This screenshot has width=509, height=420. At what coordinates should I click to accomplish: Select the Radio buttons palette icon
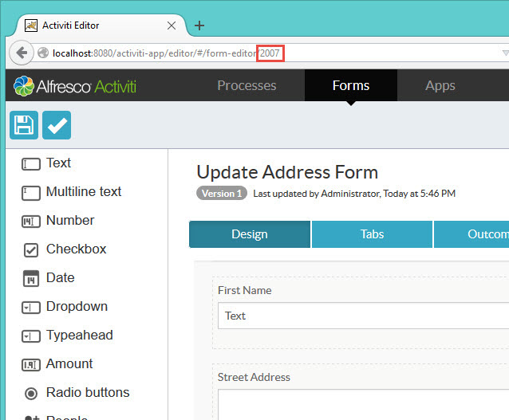pos(31,394)
